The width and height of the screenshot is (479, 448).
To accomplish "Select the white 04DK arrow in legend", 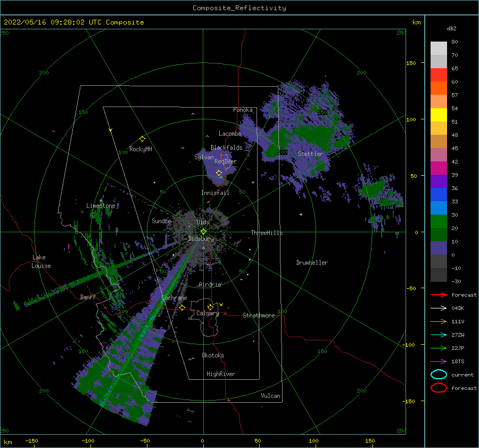I will tap(439, 308).
